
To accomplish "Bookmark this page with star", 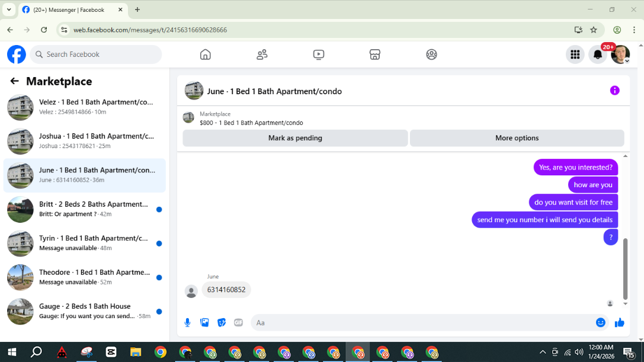I will pos(594,30).
